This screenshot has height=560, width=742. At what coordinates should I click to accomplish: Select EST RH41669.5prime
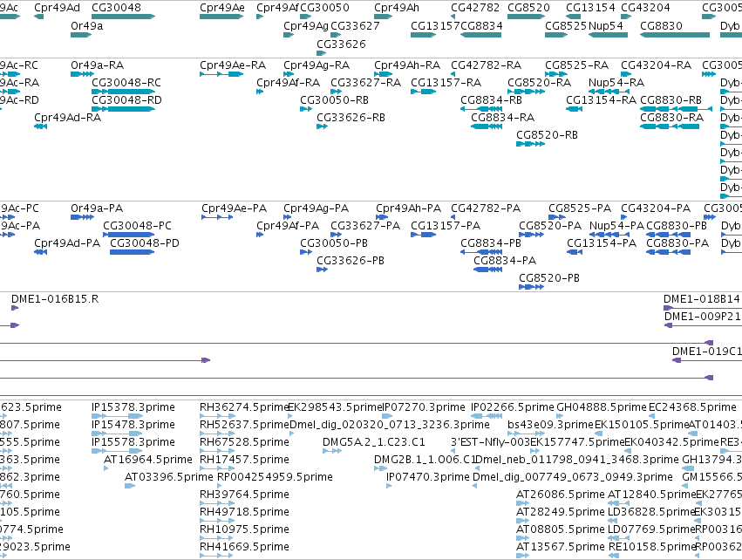[x=244, y=547]
